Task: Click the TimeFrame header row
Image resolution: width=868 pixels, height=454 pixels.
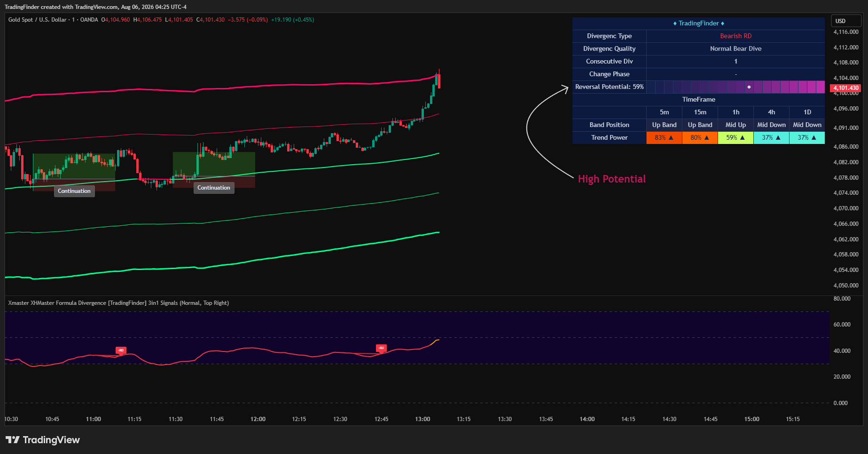Action: (698, 100)
